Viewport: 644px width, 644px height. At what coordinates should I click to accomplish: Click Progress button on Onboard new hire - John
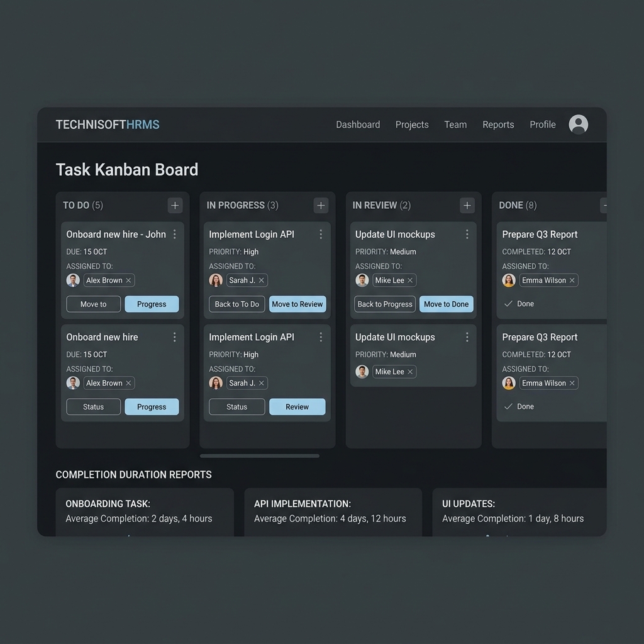(x=152, y=304)
